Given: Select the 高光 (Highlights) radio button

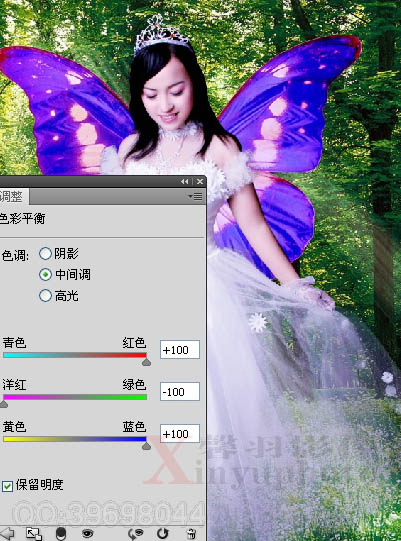Looking at the screenshot, I should (x=45, y=296).
